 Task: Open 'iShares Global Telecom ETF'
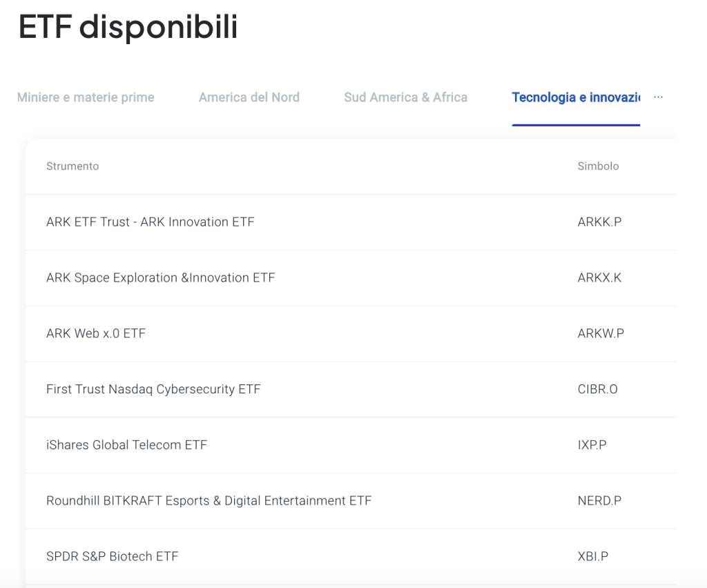pyautogui.click(x=126, y=445)
